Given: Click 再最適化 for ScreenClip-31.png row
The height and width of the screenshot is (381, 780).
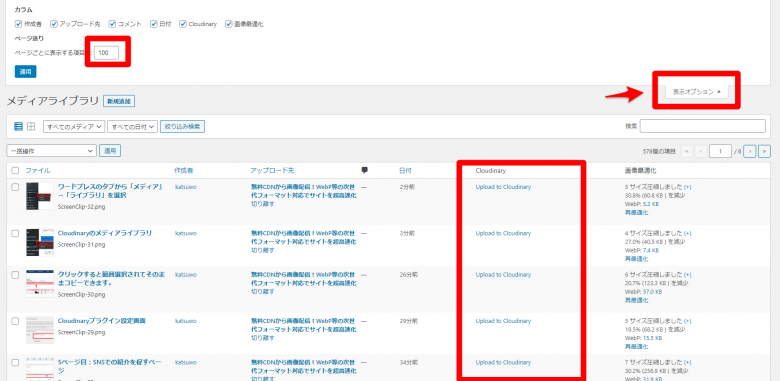Looking at the screenshot, I should 636,259.
